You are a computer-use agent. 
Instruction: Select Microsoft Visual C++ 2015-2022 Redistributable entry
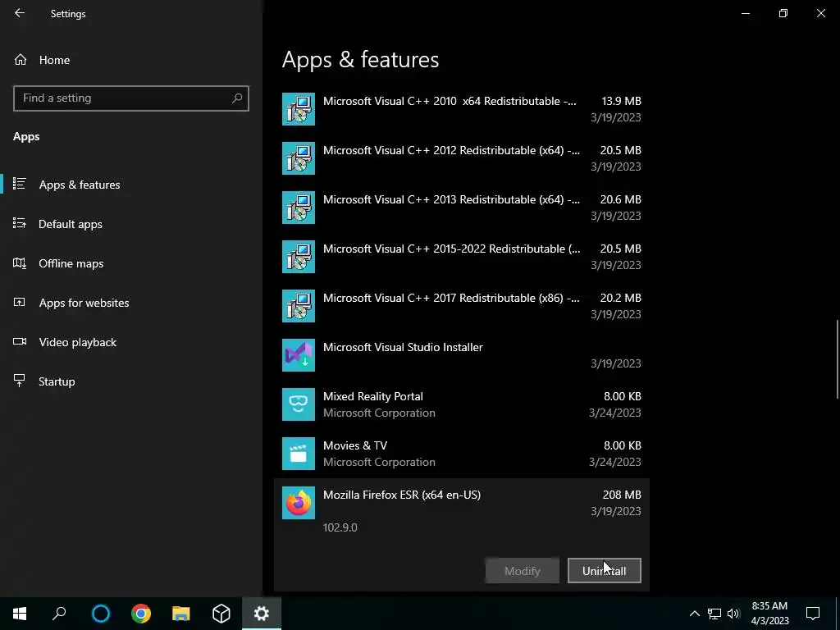pyautogui.click(x=461, y=257)
